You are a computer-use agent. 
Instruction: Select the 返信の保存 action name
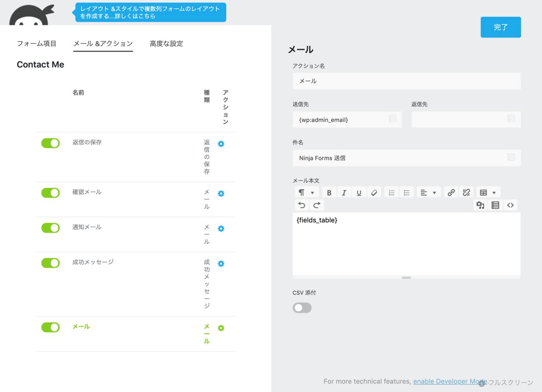(x=87, y=142)
